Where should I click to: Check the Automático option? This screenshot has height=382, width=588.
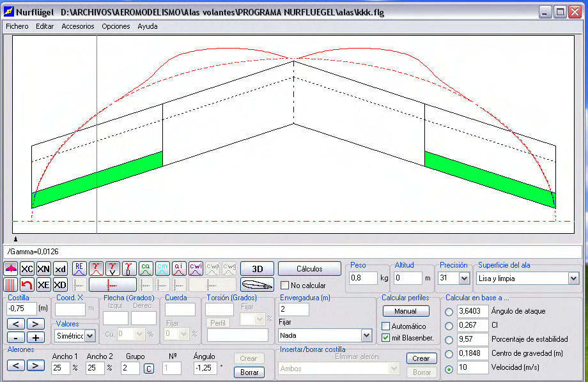tap(385, 326)
